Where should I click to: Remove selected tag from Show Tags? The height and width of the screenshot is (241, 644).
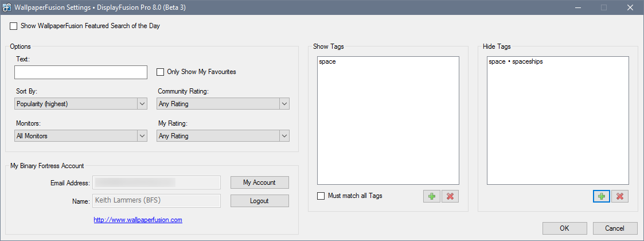450,196
